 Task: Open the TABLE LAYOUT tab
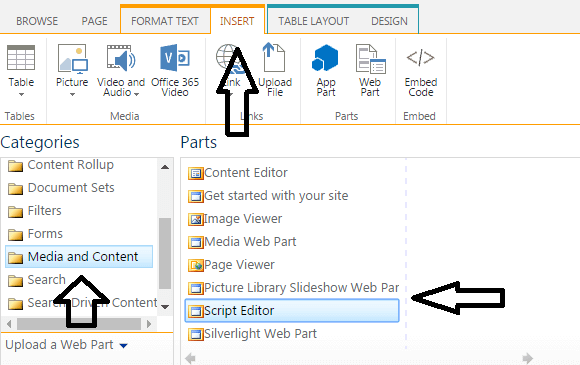coord(313,21)
